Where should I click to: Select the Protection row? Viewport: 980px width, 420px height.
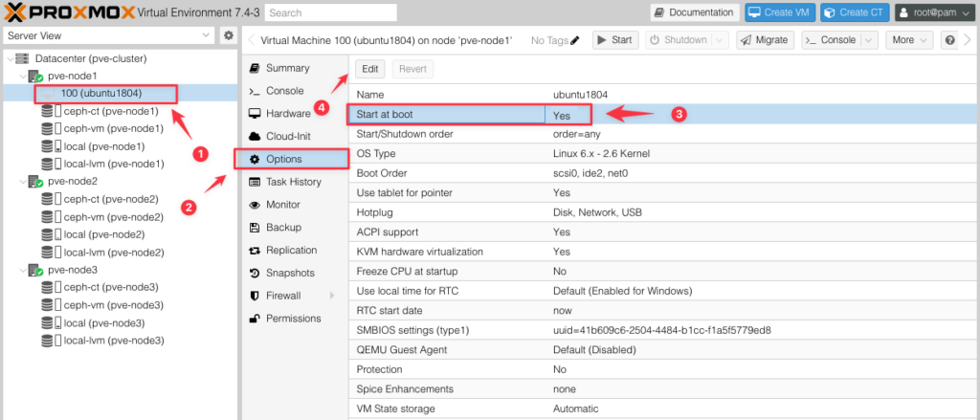point(664,369)
